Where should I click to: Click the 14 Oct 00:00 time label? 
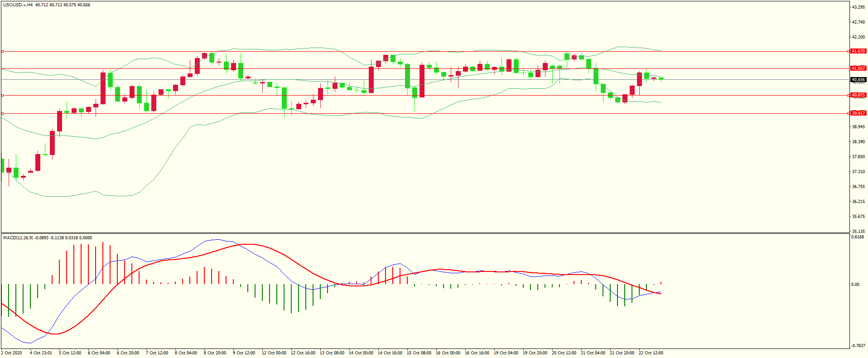point(361,353)
